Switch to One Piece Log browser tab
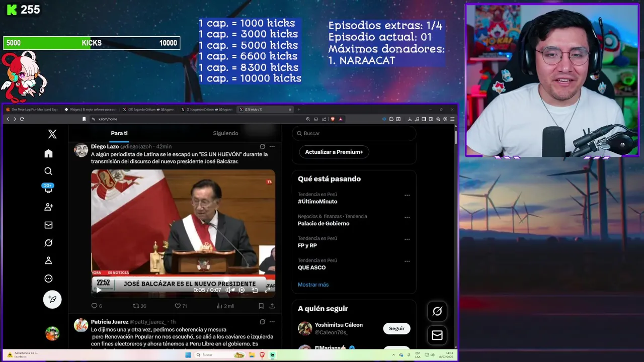The image size is (644, 362). [32, 109]
